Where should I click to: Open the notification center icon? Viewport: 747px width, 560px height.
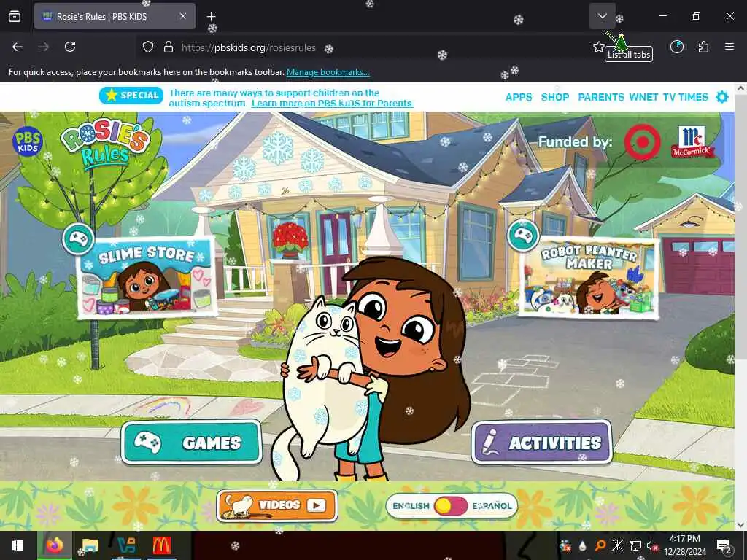[x=724, y=545]
